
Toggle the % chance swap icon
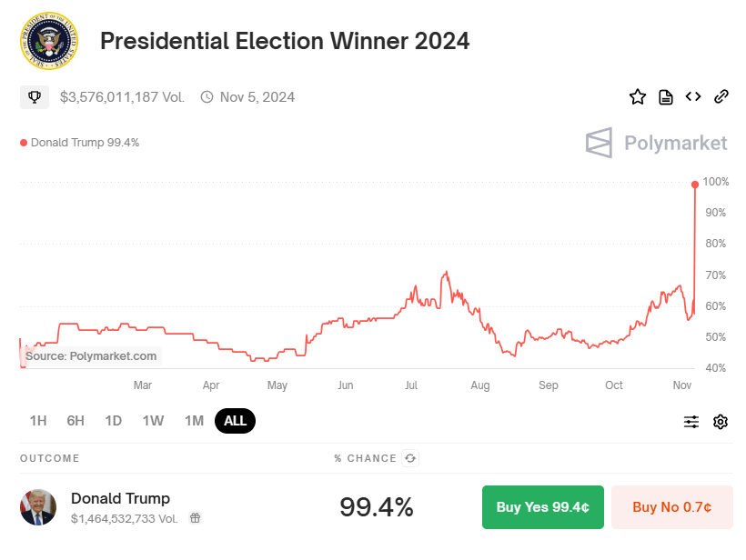pyautogui.click(x=410, y=458)
